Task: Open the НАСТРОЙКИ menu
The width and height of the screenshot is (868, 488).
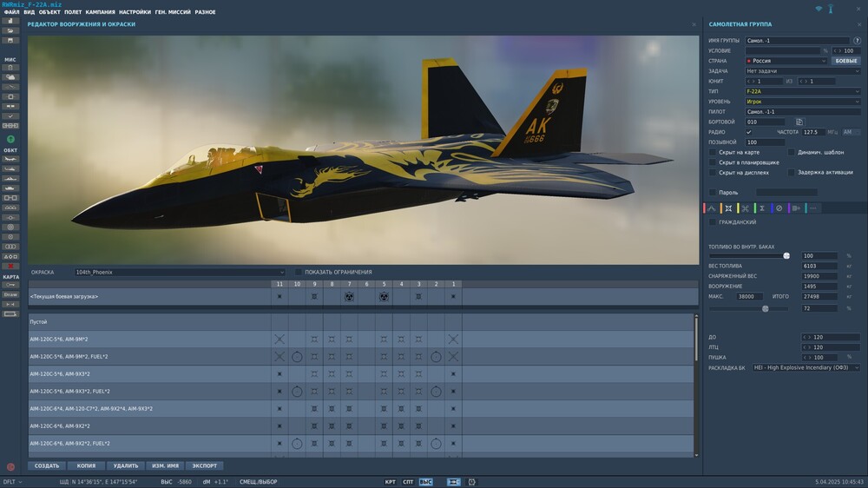Action: point(135,12)
